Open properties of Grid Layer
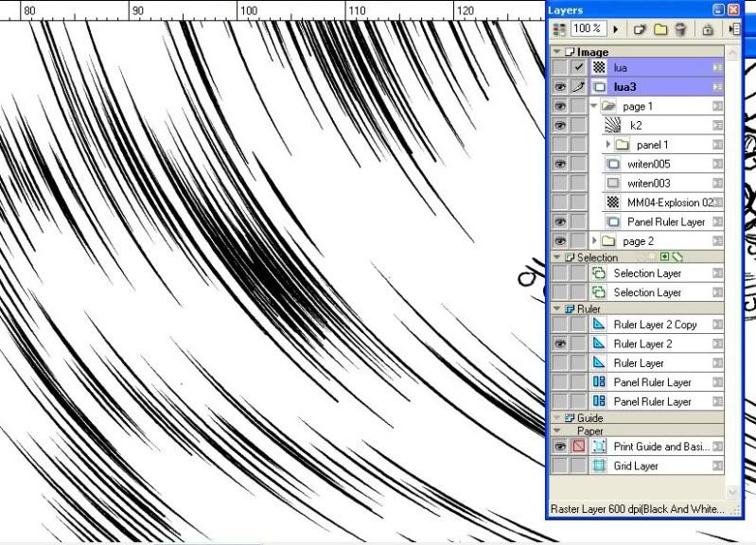The width and height of the screenshot is (756, 545). pos(717,466)
